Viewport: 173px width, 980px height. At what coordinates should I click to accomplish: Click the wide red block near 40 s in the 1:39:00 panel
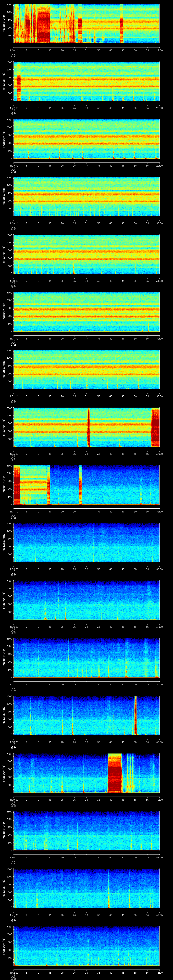tap(115, 773)
